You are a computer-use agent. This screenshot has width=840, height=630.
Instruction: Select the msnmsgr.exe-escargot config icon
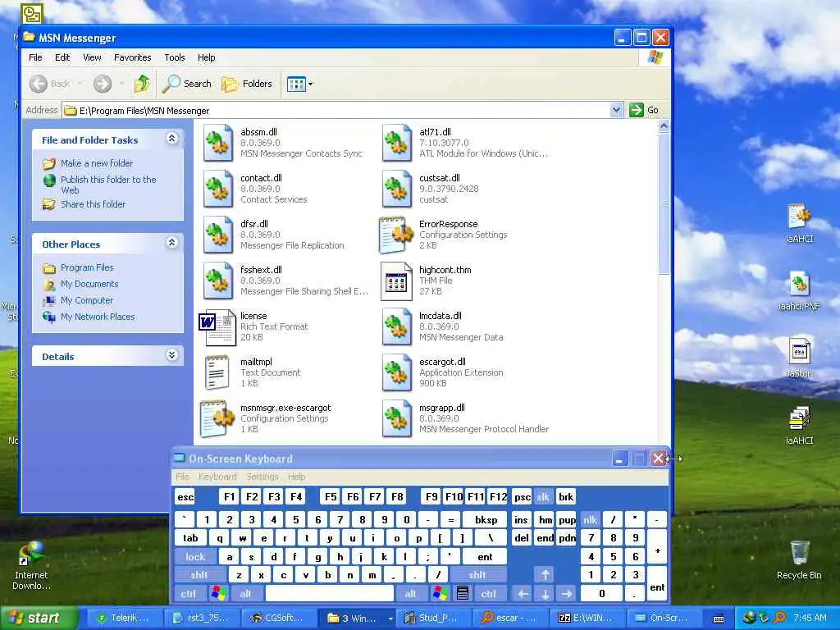(x=217, y=419)
